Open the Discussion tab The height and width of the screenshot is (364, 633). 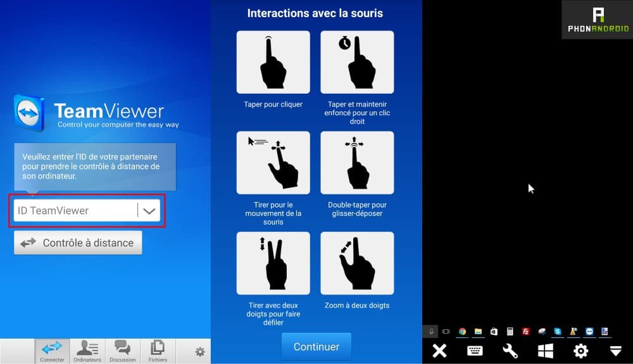pos(122,351)
